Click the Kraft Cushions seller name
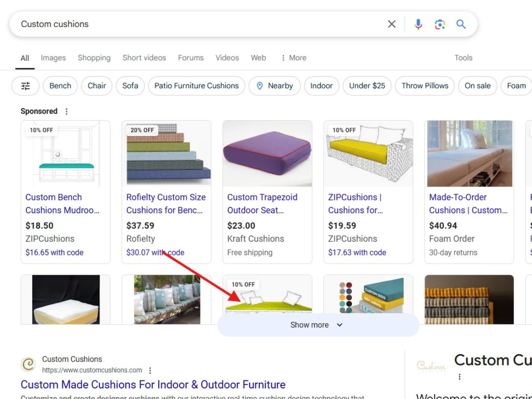Viewport: 532px width, 399px height. coord(256,239)
